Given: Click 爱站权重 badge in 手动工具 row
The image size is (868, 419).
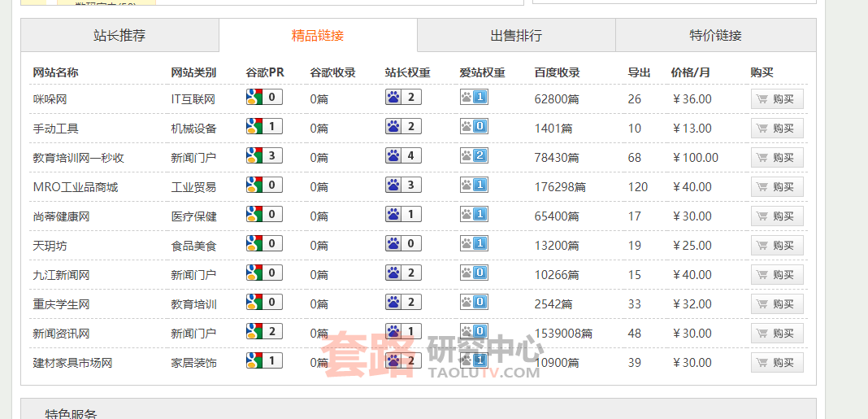Looking at the screenshot, I should [x=474, y=126].
